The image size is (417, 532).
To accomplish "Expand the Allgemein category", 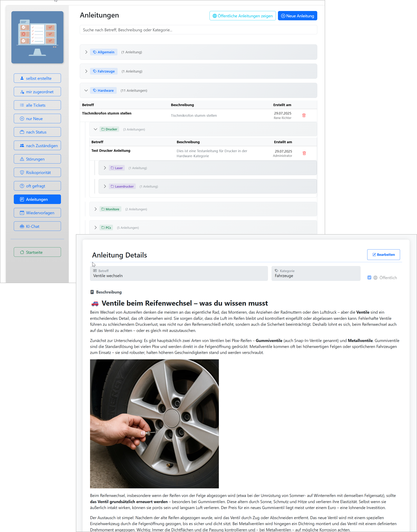I will click(x=86, y=52).
